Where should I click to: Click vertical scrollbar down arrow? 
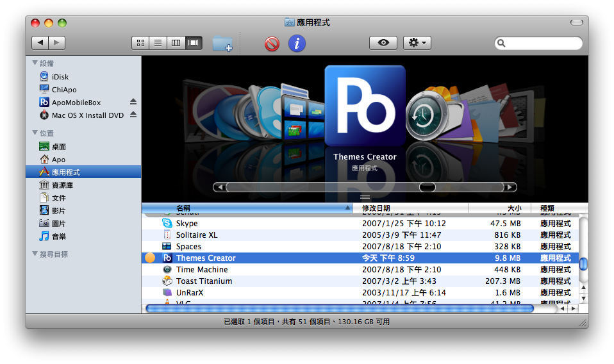583,298
